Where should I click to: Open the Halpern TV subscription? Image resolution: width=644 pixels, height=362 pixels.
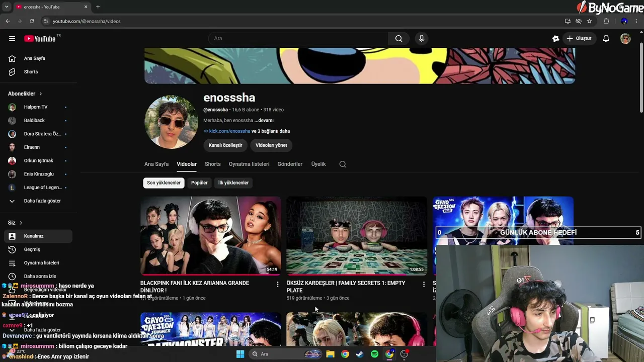click(38, 107)
